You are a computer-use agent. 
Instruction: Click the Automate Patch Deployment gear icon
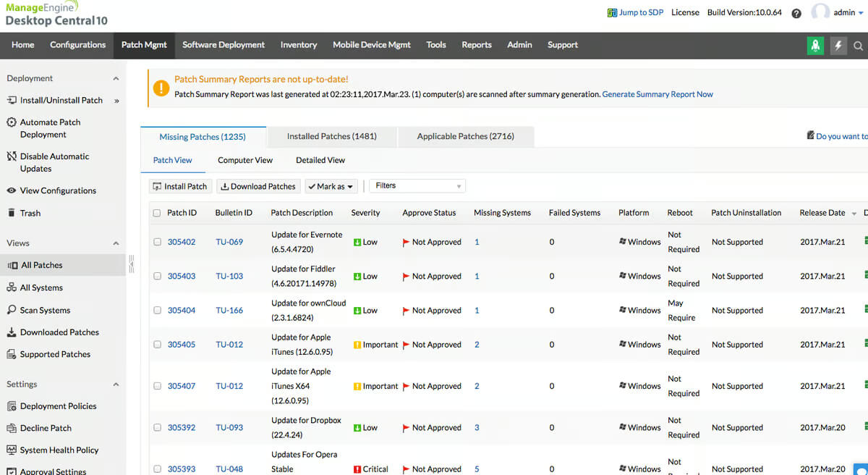pos(12,122)
